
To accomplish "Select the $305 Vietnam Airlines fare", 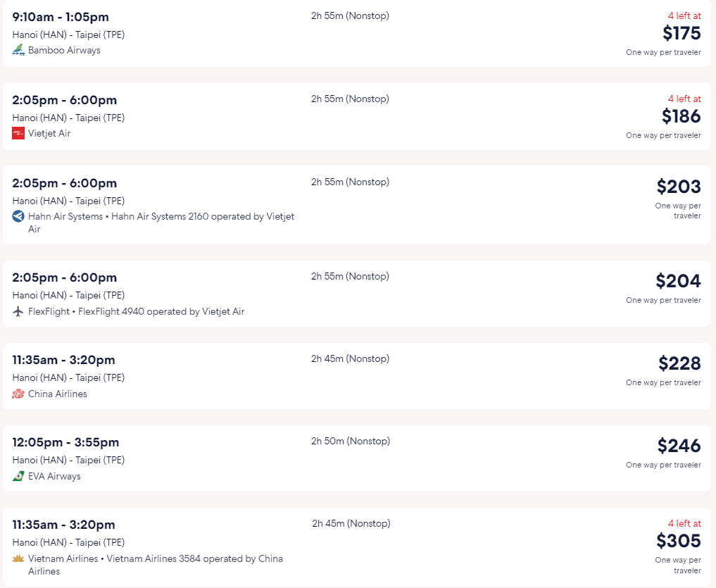I will [x=679, y=541].
